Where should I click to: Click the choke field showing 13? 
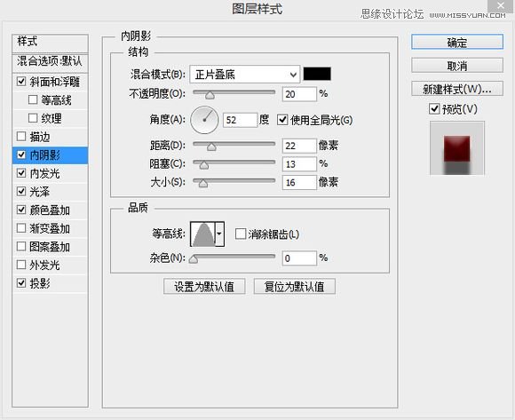(299, 164)
